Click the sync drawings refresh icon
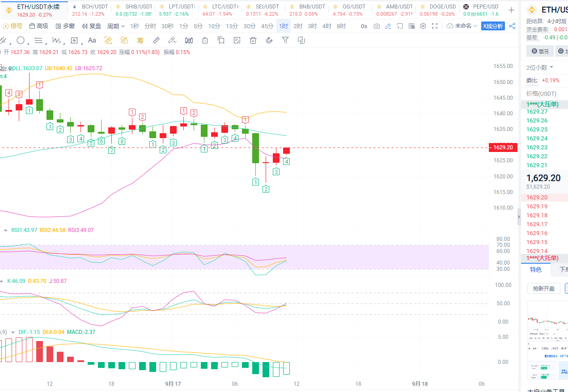568x392 pixels. [x=301, y=40]
